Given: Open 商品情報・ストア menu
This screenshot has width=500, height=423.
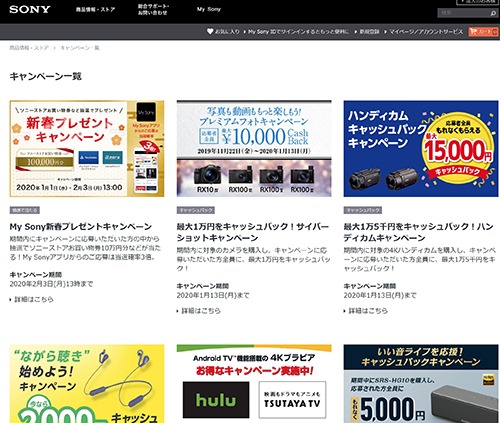Looking at the screenshot, I should (x=95, y=9).
